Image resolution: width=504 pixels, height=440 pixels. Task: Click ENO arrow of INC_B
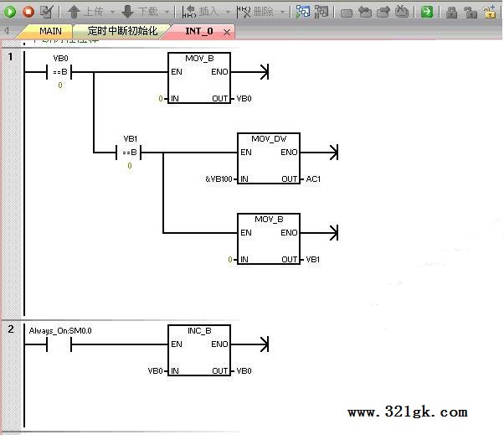point(265,344)
